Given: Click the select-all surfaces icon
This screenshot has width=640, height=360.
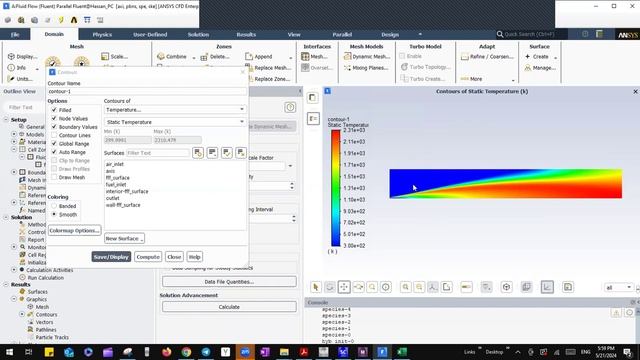Looking at the screenshot, I should pyautogui.click(x=227, y=153).
